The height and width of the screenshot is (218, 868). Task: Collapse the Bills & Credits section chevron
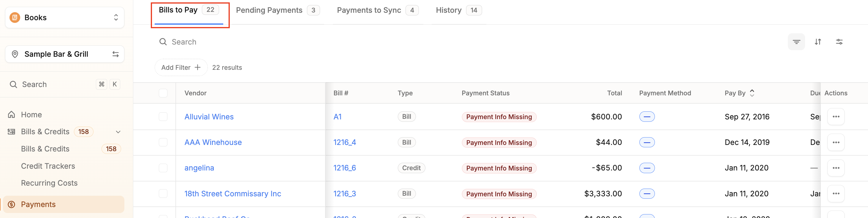(118, 132)
